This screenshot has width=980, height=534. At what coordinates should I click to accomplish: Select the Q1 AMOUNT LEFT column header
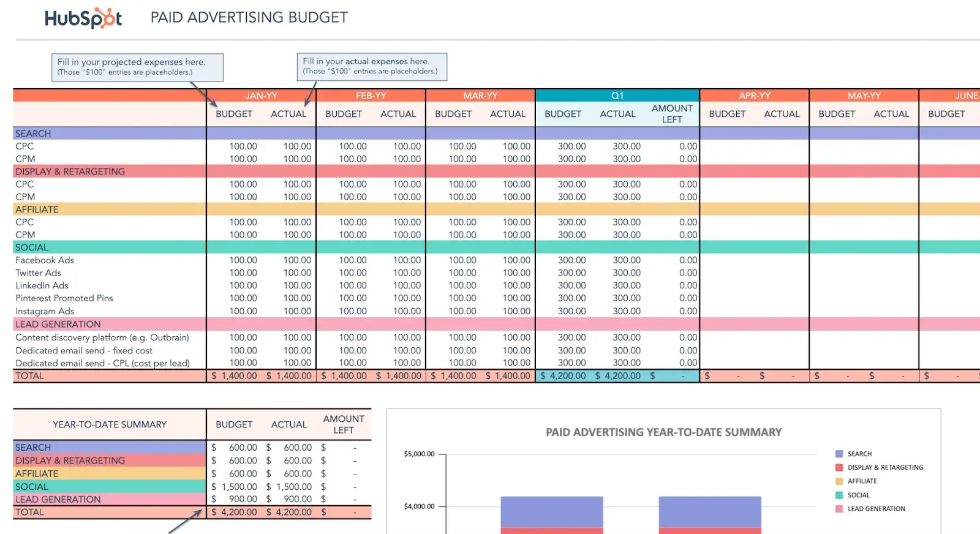(672, 114)
